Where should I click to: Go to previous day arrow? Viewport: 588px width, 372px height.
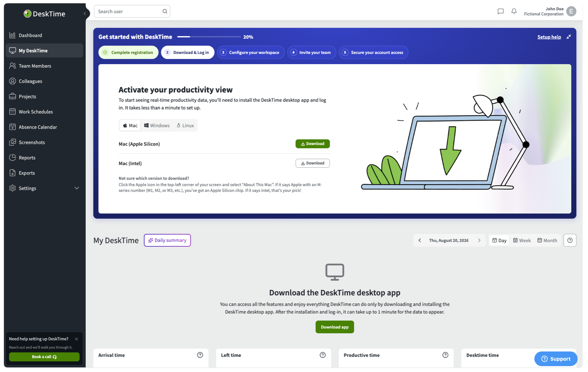tap(419, 240)
